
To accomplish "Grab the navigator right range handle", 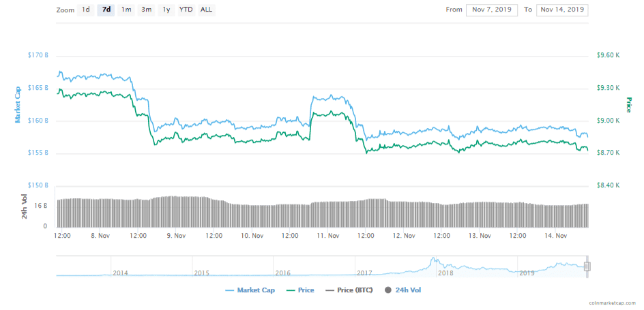I will click(x=587, y=266).
